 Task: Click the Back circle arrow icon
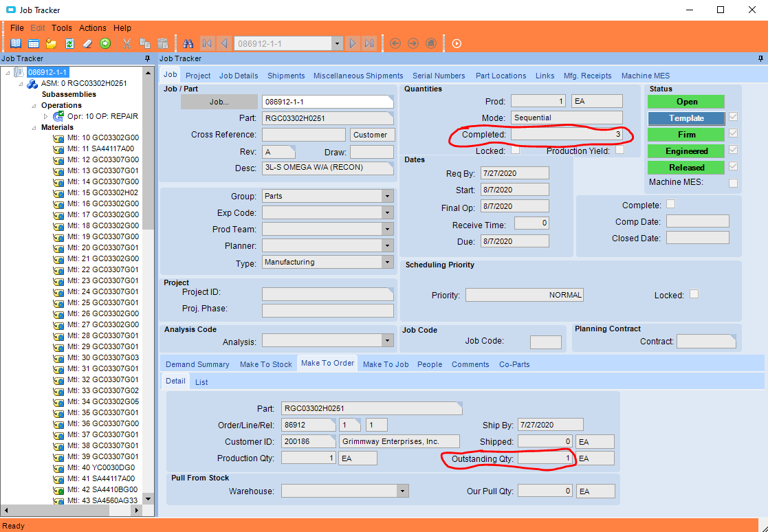click(x=395, y=43)
